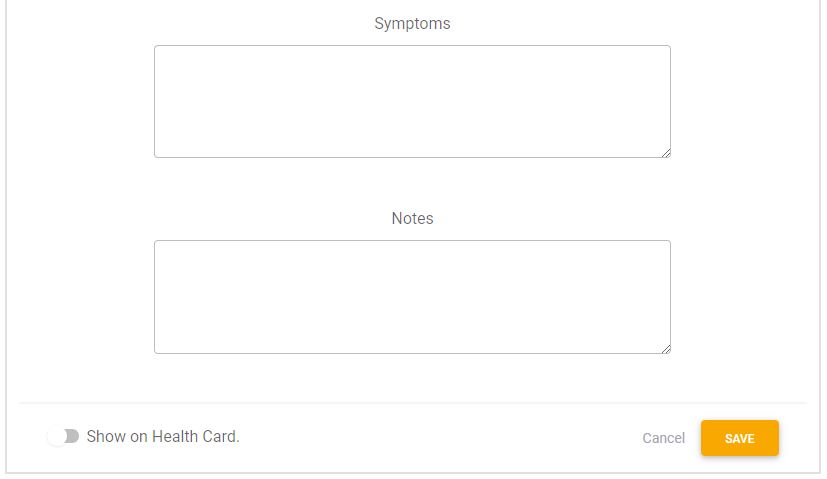Image resolution: width=827 pixels, height=479 pixels.
Task: Click inside the Symptoms text area
Action: coord(412,101)
